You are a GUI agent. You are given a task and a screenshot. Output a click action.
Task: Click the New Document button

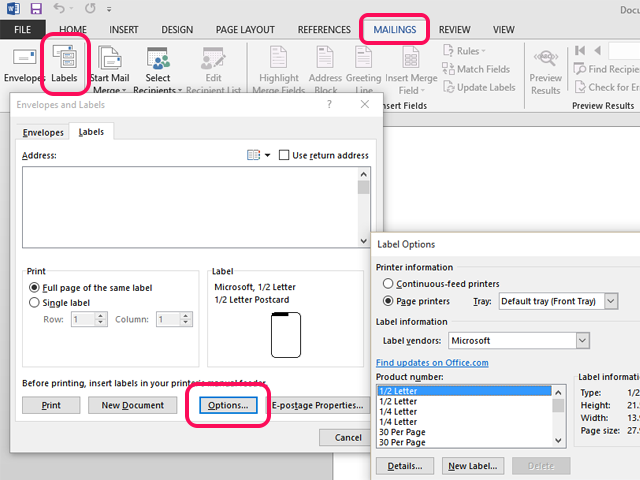click(133, 405)
